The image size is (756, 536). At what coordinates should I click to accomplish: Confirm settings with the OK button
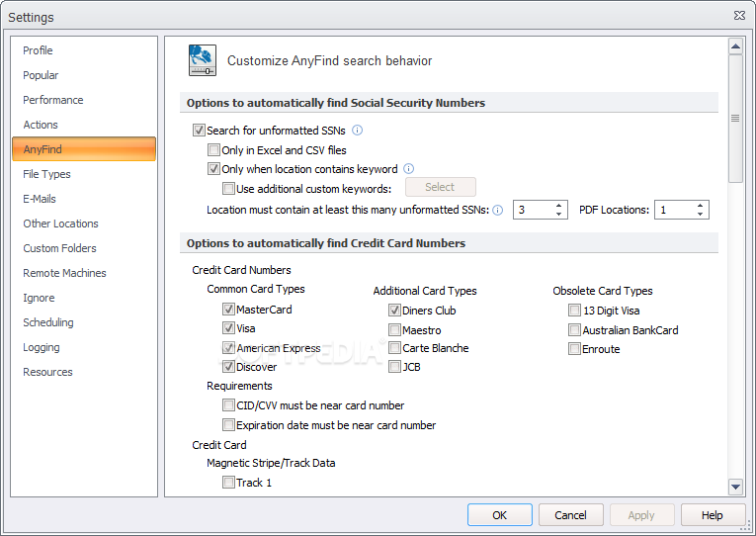499,515
